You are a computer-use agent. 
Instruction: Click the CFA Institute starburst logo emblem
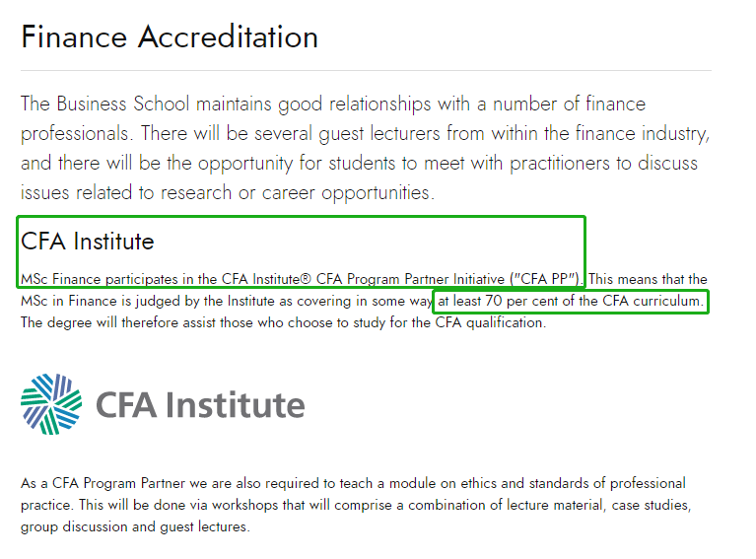pos(51,404)
